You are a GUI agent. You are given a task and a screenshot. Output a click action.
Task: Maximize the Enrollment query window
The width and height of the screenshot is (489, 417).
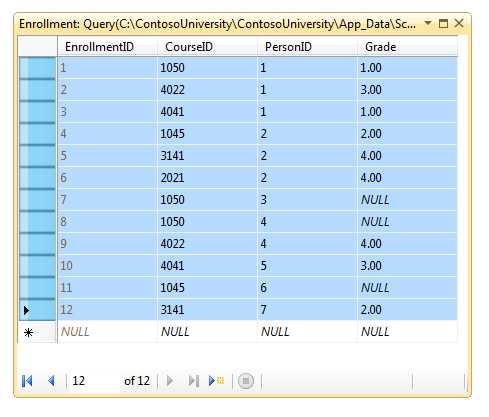click(x=443, y=23)
